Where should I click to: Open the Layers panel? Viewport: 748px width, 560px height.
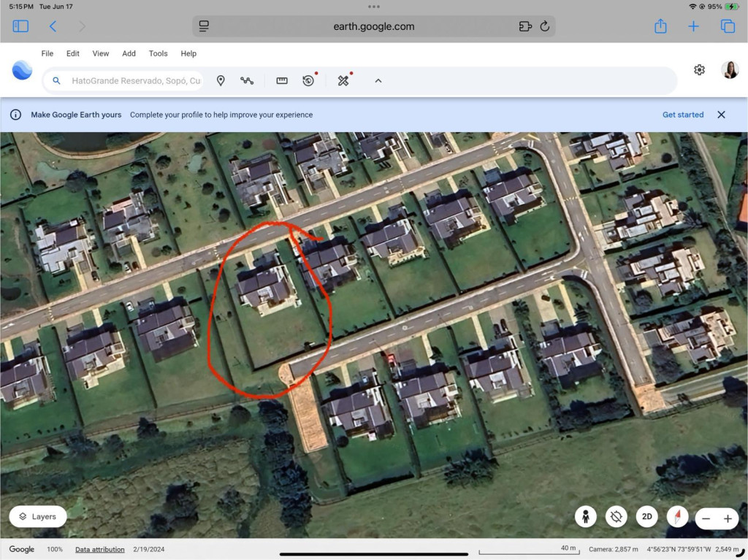(x=38, y=517)
